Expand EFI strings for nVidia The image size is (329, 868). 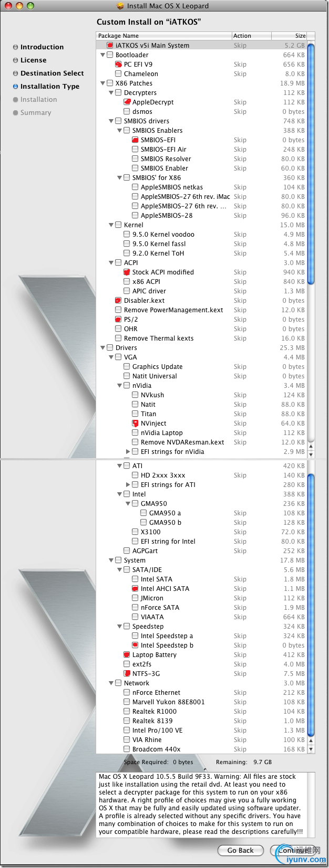(128, 452)
